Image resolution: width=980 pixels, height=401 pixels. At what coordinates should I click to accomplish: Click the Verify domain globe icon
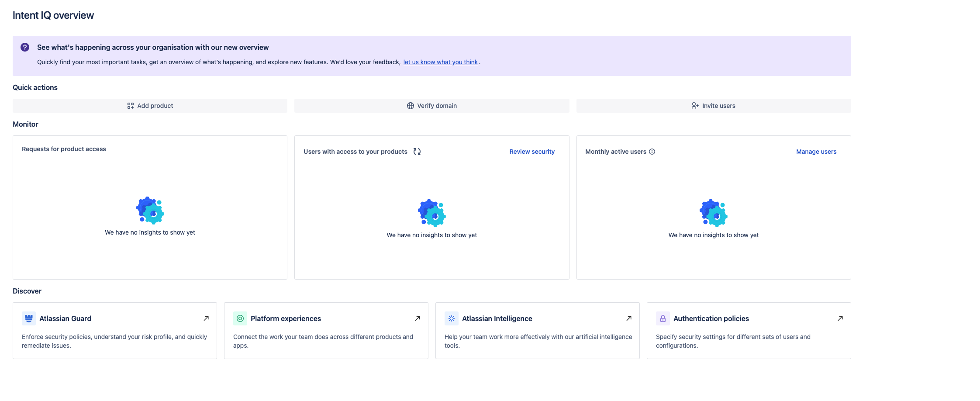[x=410, y=106]
